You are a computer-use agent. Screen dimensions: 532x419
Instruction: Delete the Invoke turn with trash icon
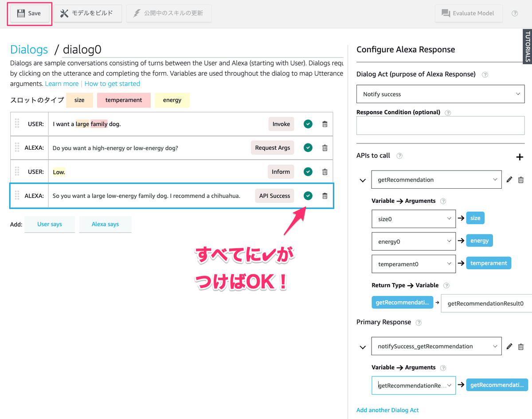coord(325,124)
